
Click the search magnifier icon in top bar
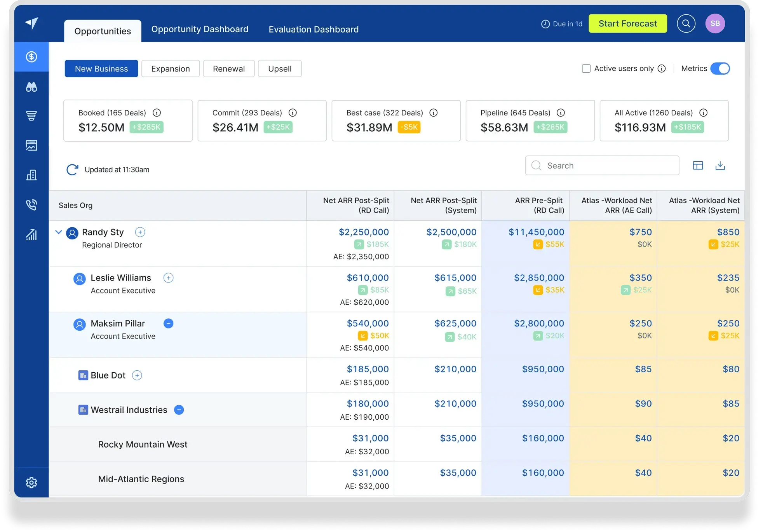(686, 24)
